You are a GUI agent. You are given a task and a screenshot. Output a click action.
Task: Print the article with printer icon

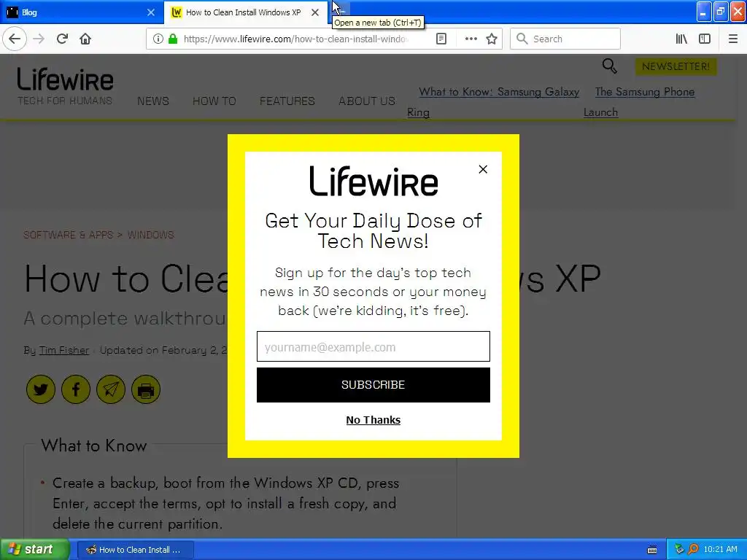point(146,389)
